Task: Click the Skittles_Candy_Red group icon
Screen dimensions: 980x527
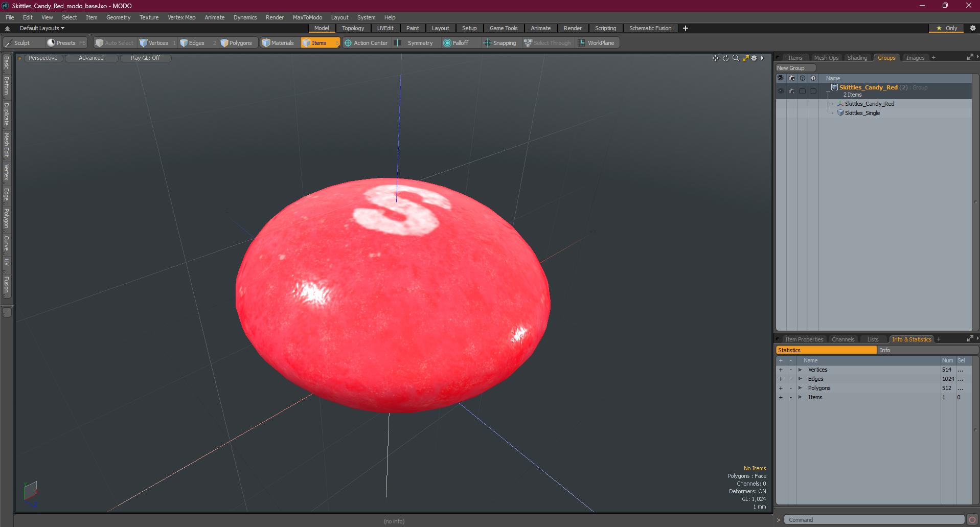Action: pyautogui.click(x=835, y=87)
